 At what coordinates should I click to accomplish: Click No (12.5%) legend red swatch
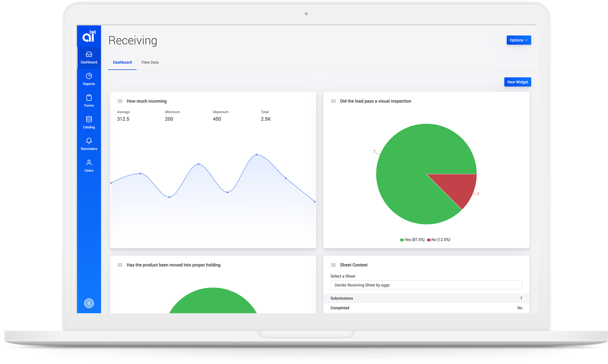pos(429,240)
